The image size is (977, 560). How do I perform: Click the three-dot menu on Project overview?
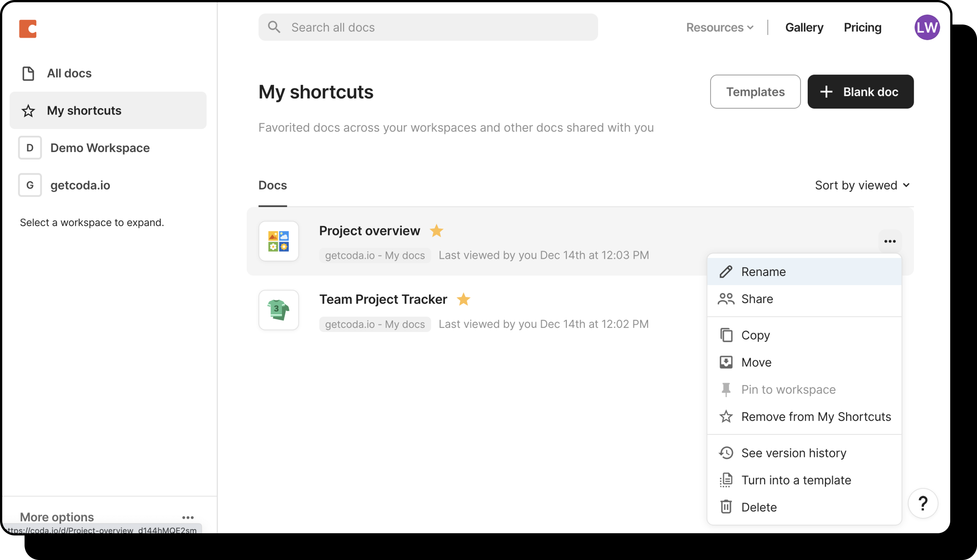(890, 241)
